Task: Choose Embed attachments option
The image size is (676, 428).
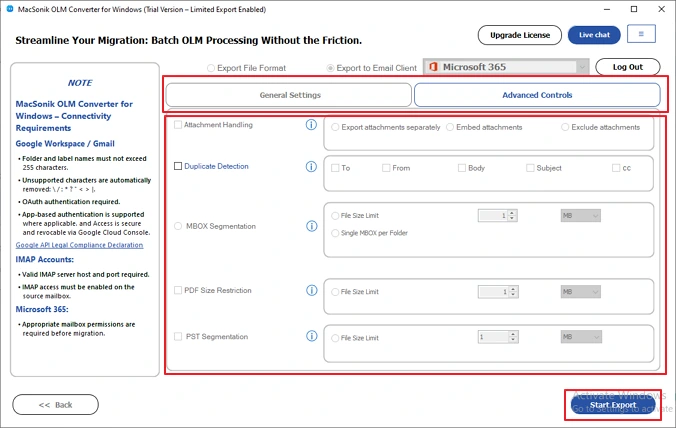Action: 450,127
